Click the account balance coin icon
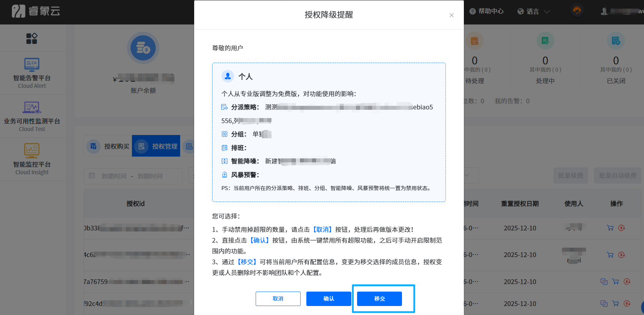Screen dimensions: 644x315 (143, 48)
